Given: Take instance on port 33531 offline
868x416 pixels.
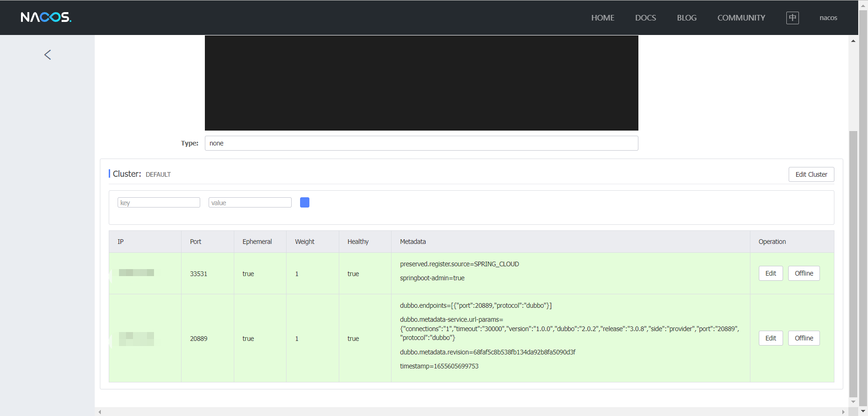Looking at the screenshot, I should 804,273.
